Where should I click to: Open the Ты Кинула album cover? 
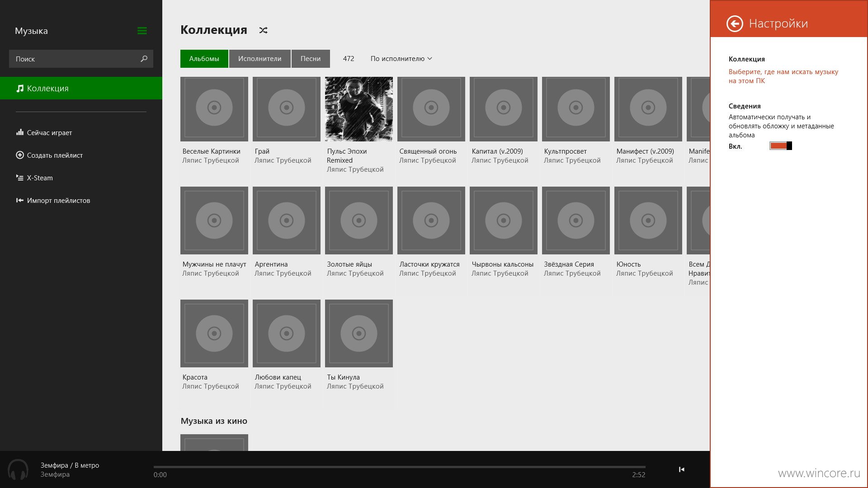point(359,333)
